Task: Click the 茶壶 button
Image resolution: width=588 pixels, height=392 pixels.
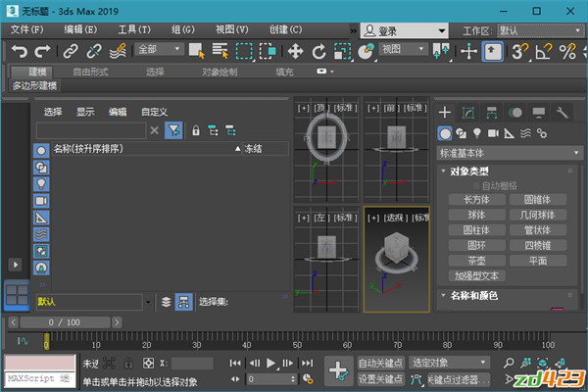Action: 476,261
